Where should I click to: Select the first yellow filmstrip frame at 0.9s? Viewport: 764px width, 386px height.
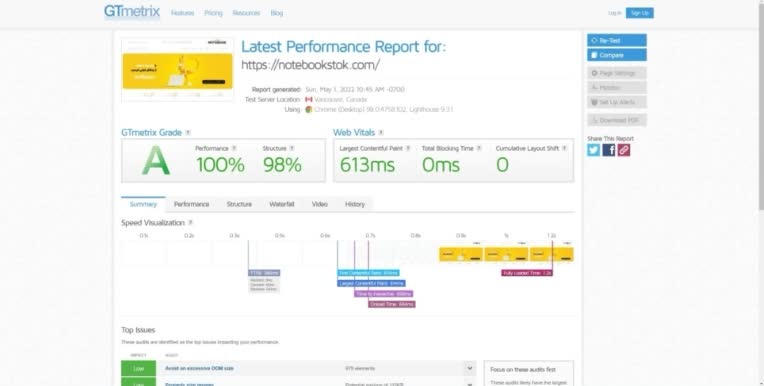tap(461, 254)
